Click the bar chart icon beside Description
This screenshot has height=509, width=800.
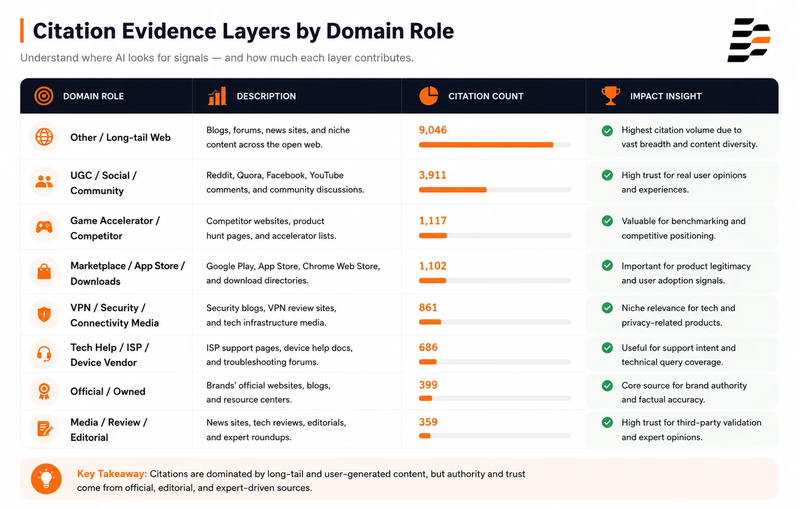(217, 95)
